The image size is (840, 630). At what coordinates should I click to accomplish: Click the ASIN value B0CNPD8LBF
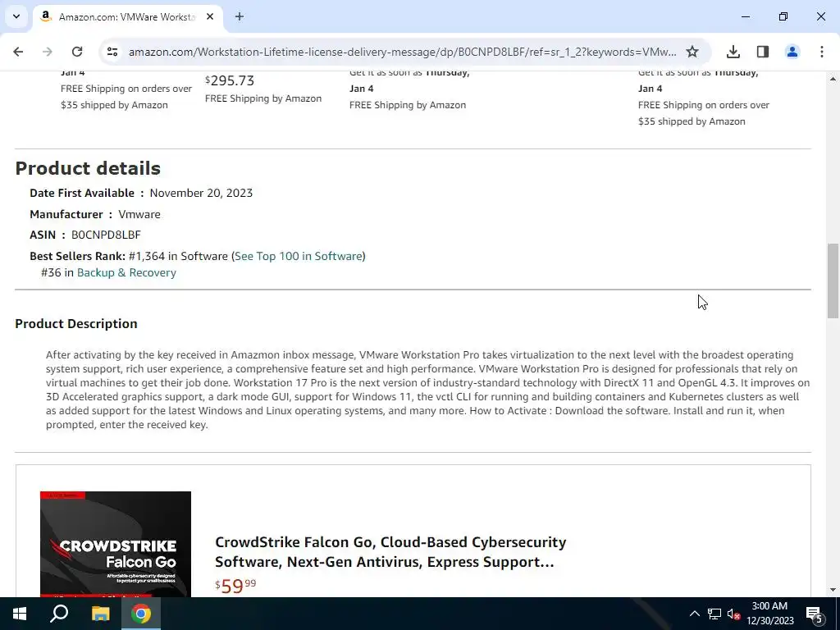(x=106, y=235)
